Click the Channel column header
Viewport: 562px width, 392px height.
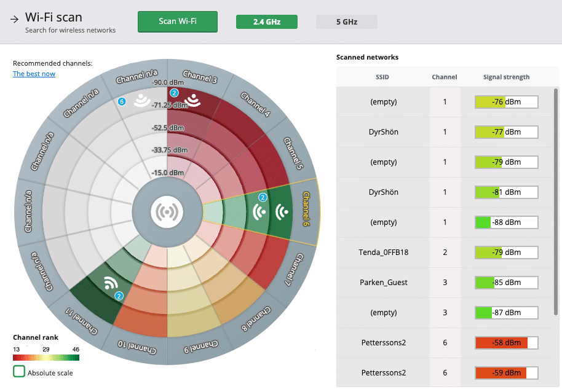tap(445, 77)
